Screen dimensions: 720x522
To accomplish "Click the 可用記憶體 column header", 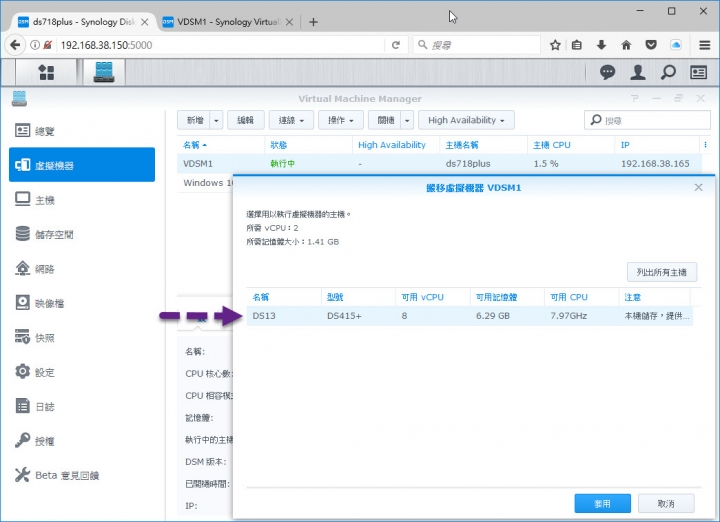I will coord(507,297).
